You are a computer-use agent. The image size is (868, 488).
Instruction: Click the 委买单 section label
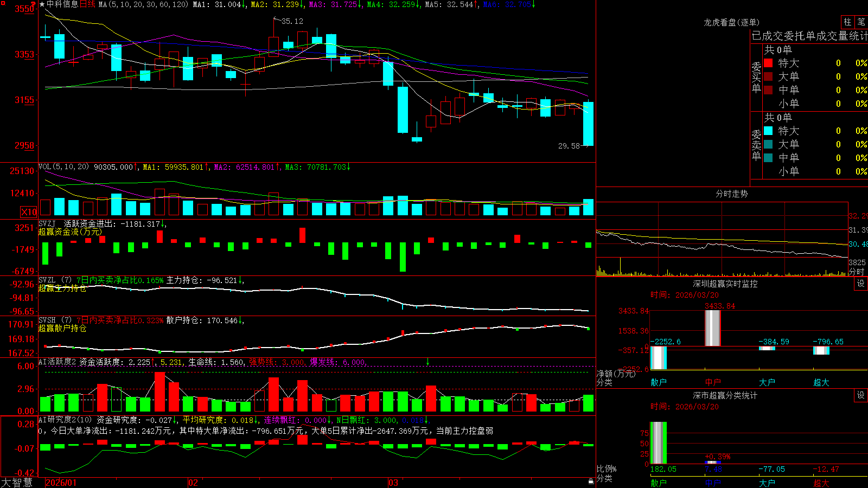[x=756, y=77]
